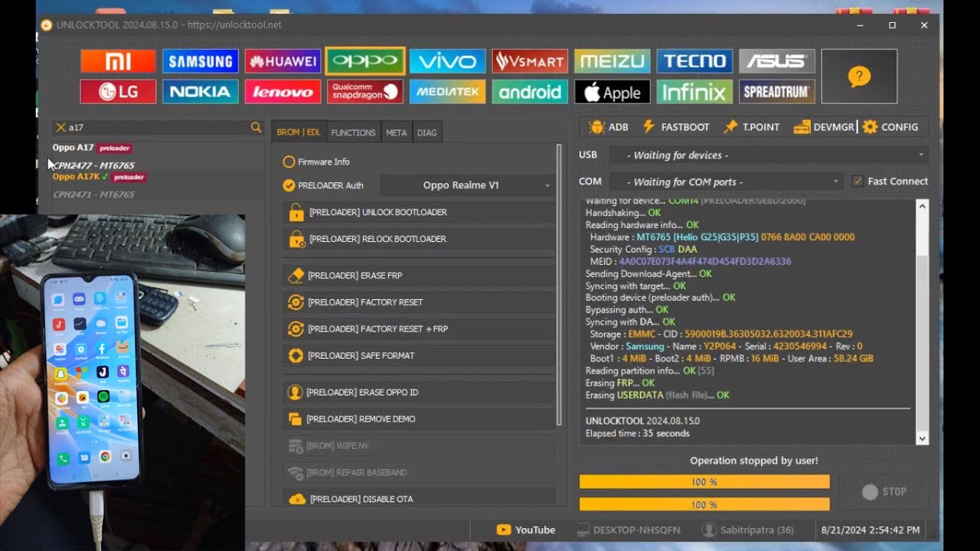This screenshot has height=551, width=980.
Task: Open the Vsmart brand section
Action: 530,61
